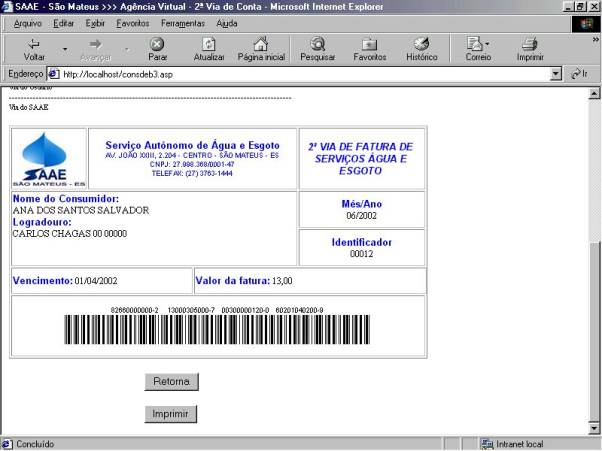Click the Voltar back arrow icon
Viewport: 602px width, 451px height.
coord(34,44)
